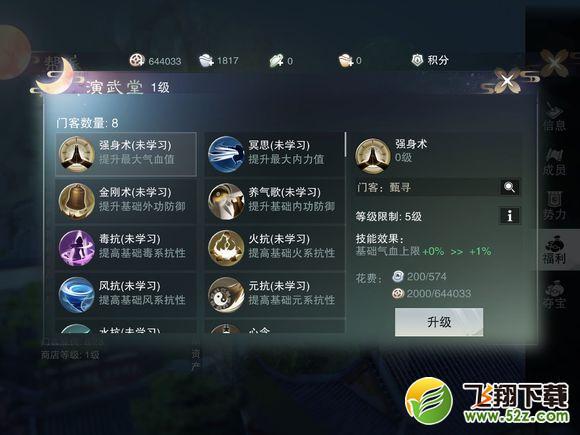Open the 积分 points shield button

click(429, 60)
